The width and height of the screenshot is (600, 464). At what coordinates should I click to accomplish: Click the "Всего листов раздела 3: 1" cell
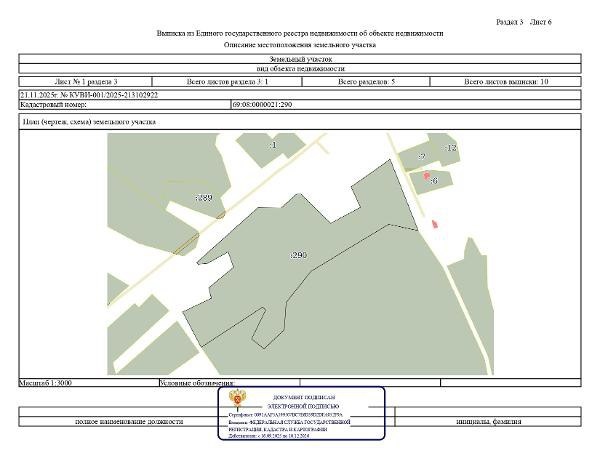pyautogui.click(x=227, y=81)
